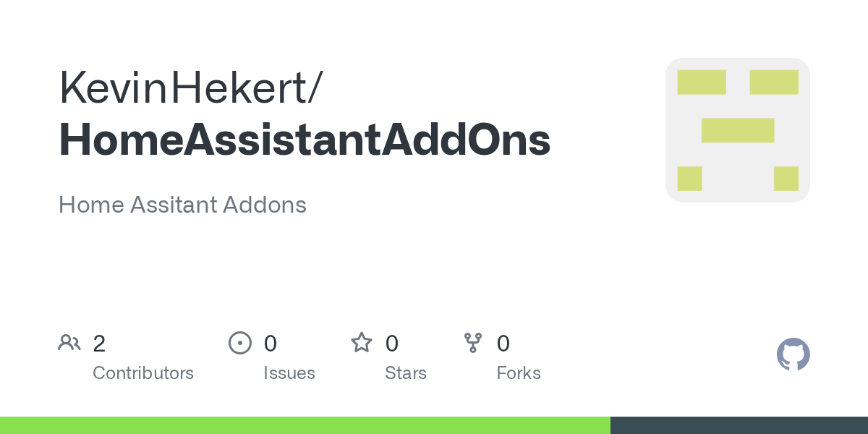Open the KevinHekert owner name

(191, 88)
